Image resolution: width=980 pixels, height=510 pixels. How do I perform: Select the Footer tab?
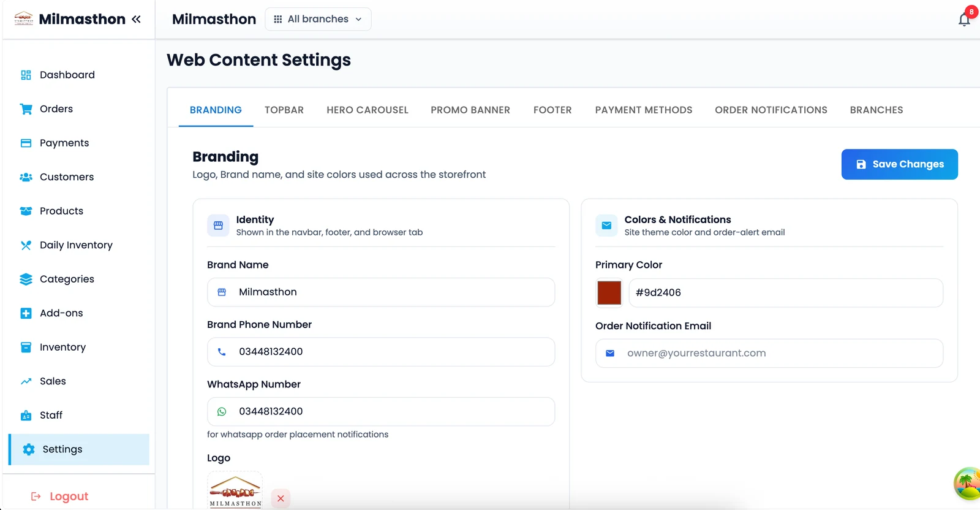coord(552,110)
